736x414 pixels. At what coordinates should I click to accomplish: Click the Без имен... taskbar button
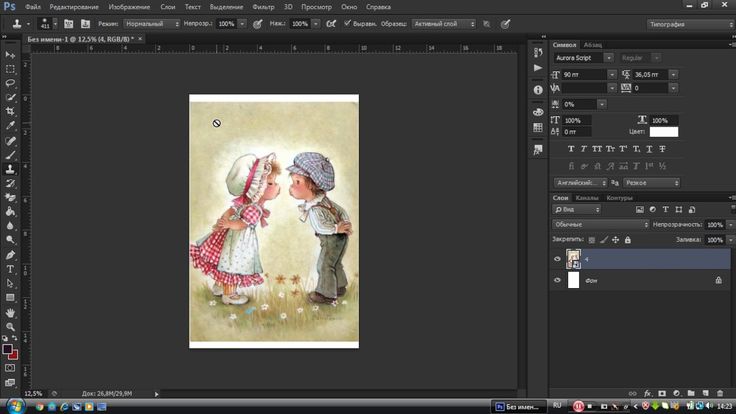519,406
